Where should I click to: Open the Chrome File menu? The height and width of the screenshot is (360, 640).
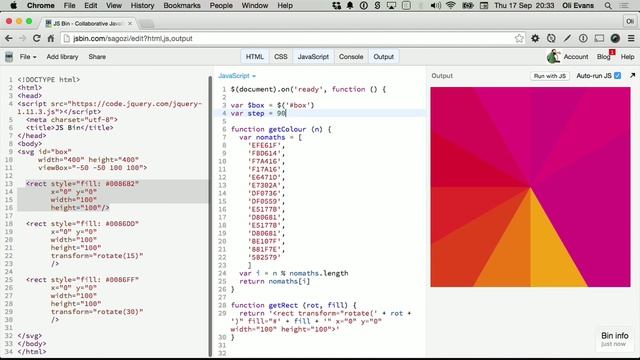coord(69,6)
